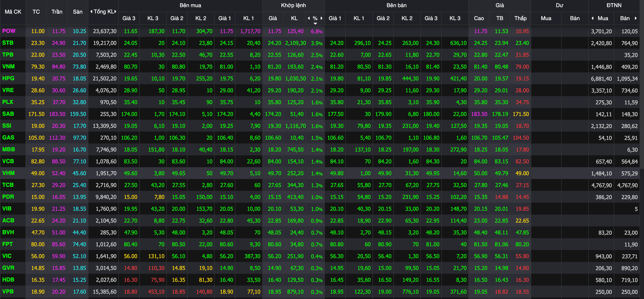The width and height of the screenshot is (644, 299).
Task: Select HPG total volume 21,502,20
Action: click(104, 79)
